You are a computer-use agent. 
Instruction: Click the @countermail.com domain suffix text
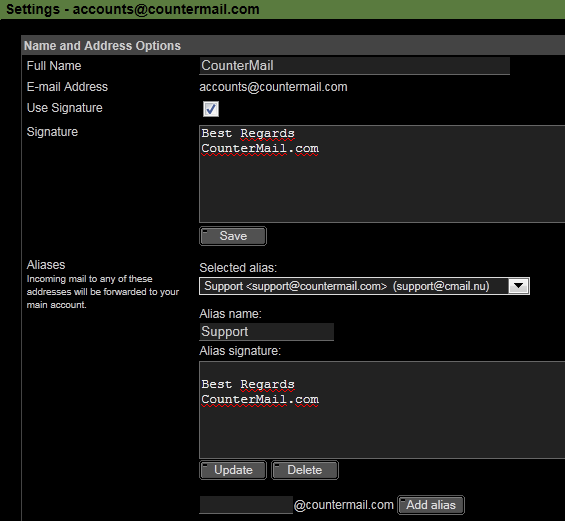(344, 505)
